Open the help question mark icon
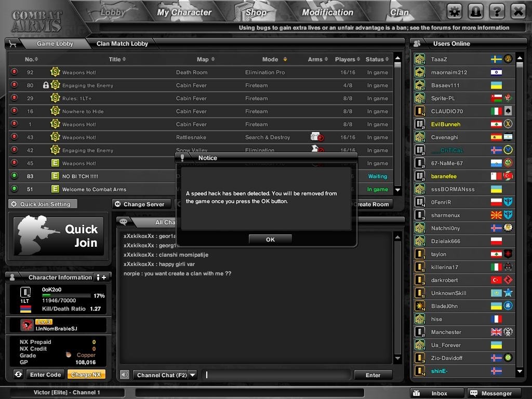The width and height of the screenshot is (532, 399). (497, 12)
